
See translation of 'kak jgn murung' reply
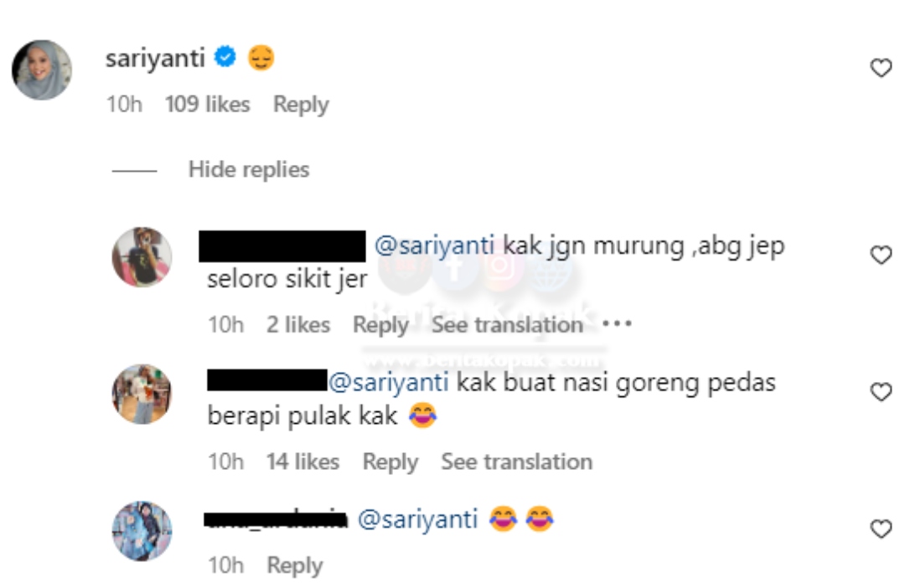pos(507,325)
